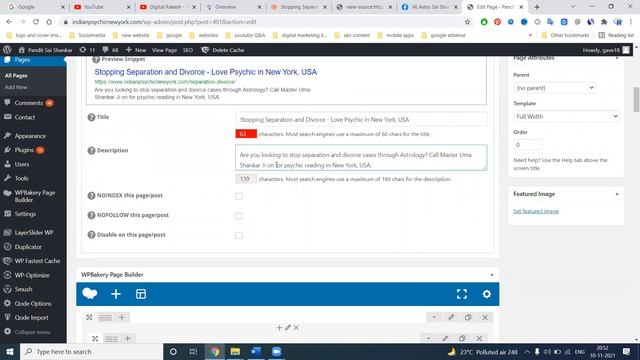The image size is (640, 360).
Task: Click Set featured image link
Action: click(536, 211)
